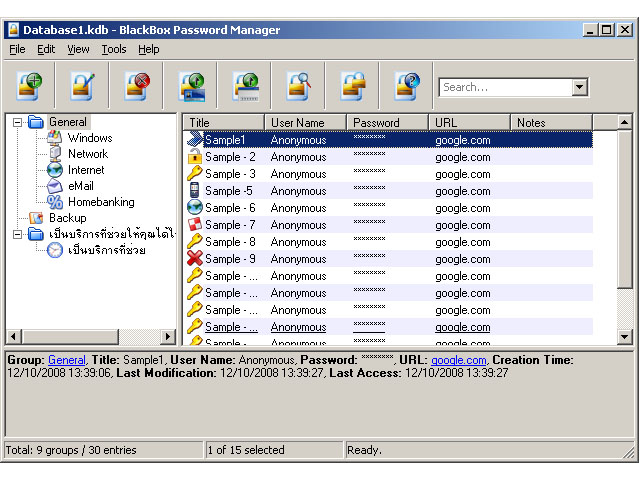
Task: Click the red X icon of Sample - 9
Action: pos(195,259)
